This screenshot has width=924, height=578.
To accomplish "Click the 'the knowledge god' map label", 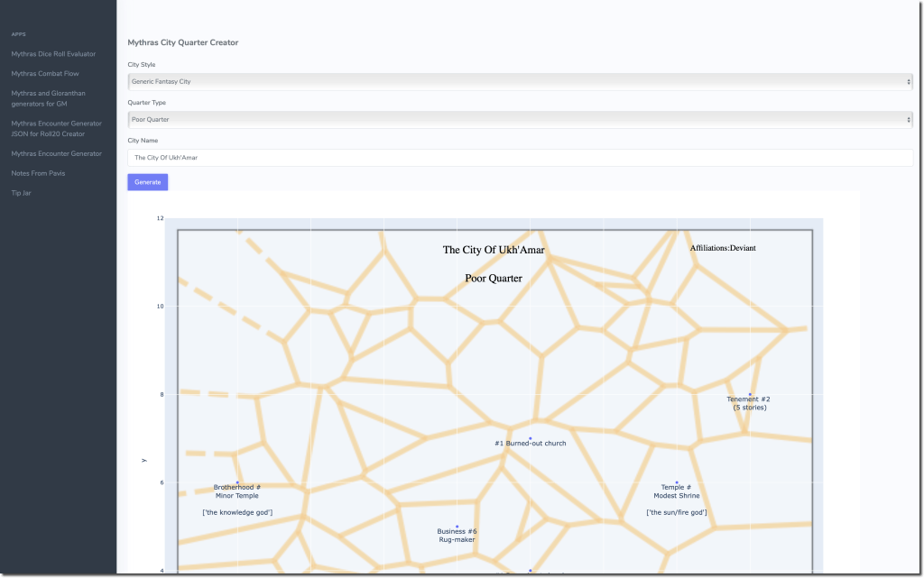I will click(237, 512).
